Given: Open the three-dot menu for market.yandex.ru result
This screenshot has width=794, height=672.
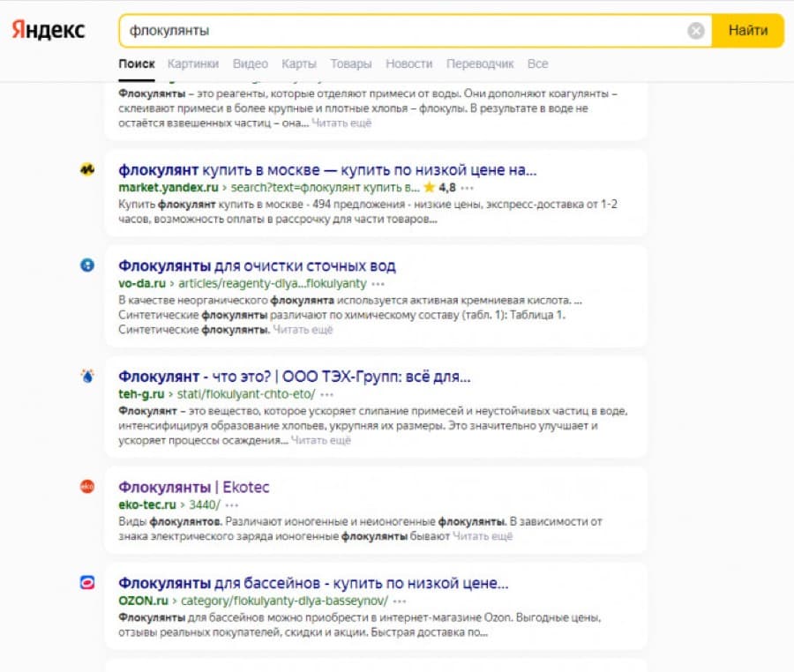Looking at the screenshot, I should pyautogui.click(x=467, y=188).
